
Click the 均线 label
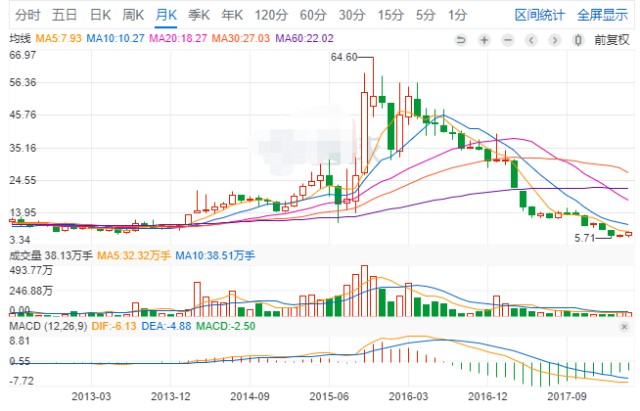(20, 39)
